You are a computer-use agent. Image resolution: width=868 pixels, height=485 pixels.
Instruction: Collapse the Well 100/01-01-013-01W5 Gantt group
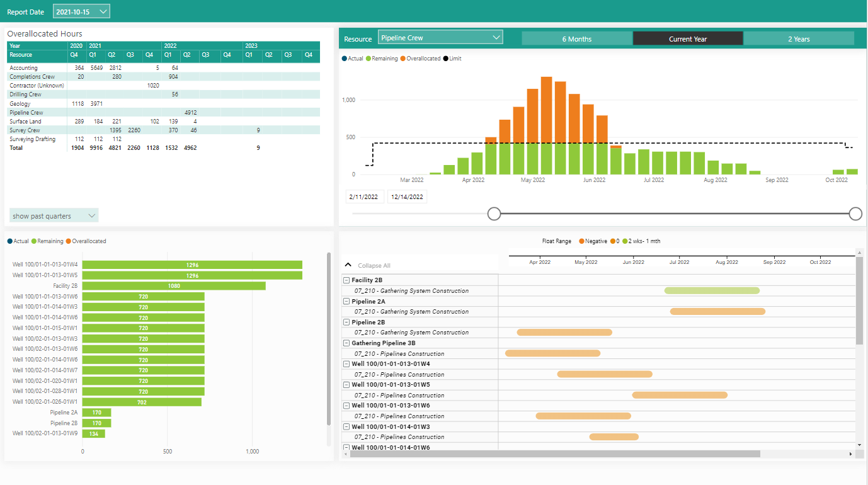click(346, 385)
